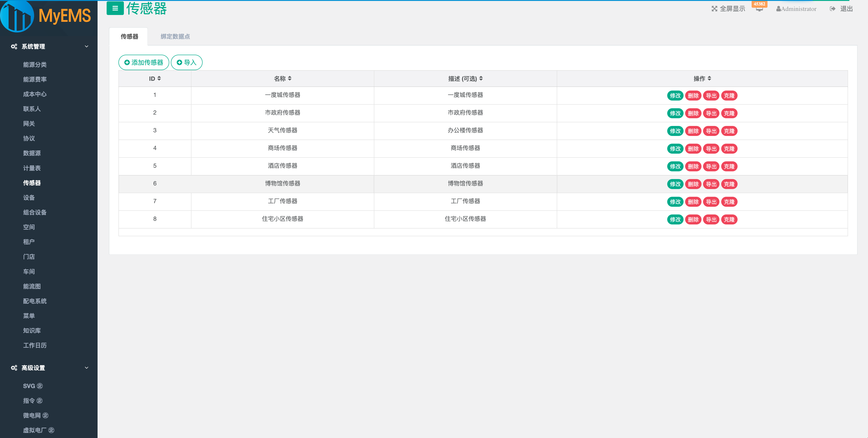The image size is (868, 438).
Task: Open the notifications monitor icon with badge
Action: click(x=759, y=9)
